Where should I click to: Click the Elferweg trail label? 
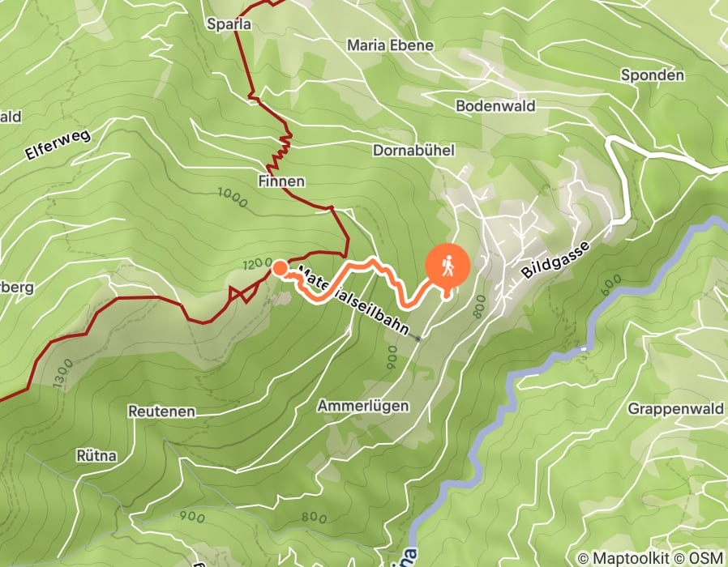pos(58,145)
